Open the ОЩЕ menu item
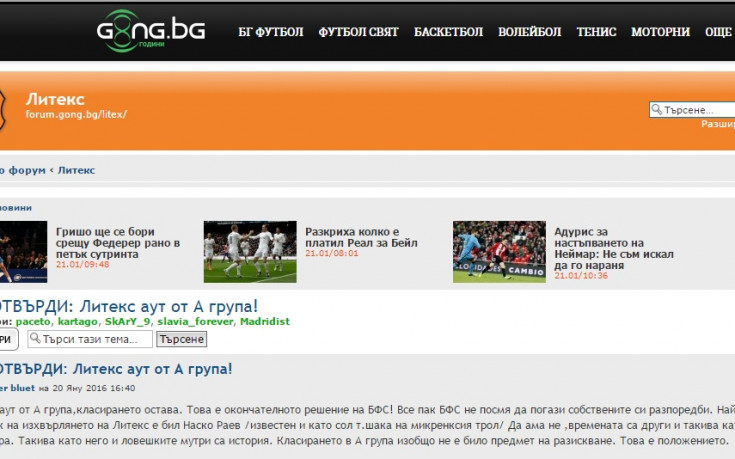The width and height of the screenshot is (735, 459). coord(718,32)
